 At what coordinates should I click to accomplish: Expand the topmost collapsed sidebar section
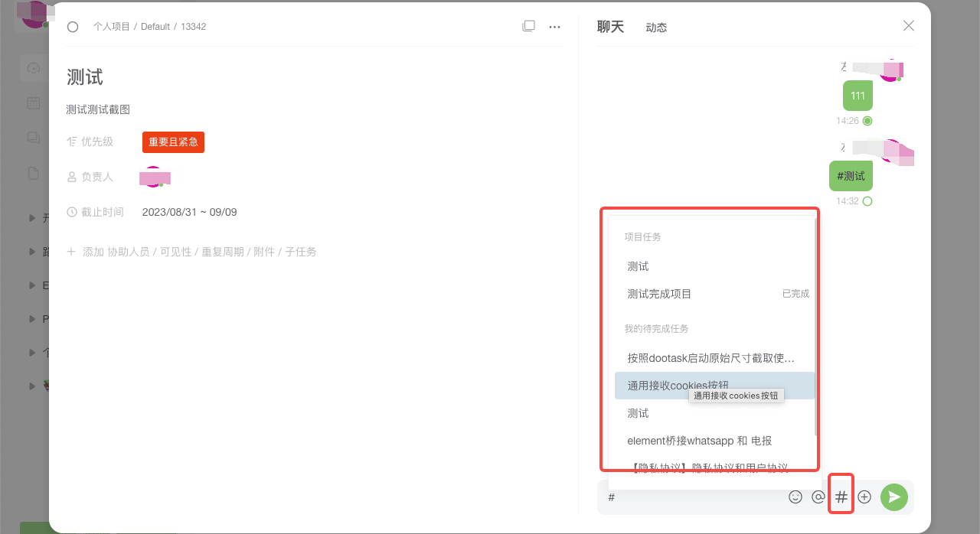32,217
